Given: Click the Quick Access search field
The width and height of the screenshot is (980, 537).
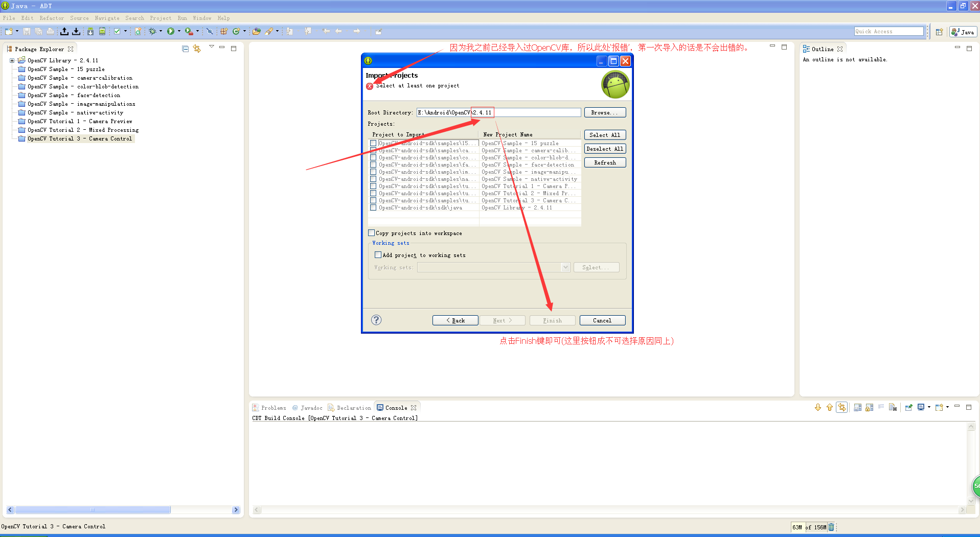Looking at the screenshot, I should [888, 31].
